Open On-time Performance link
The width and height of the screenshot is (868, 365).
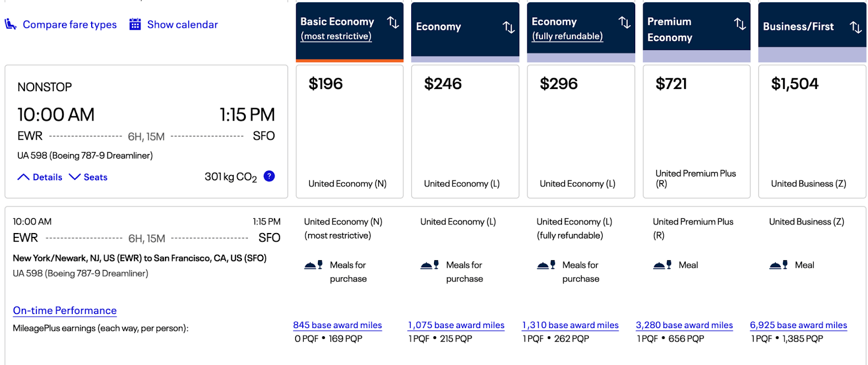[65, 311]
